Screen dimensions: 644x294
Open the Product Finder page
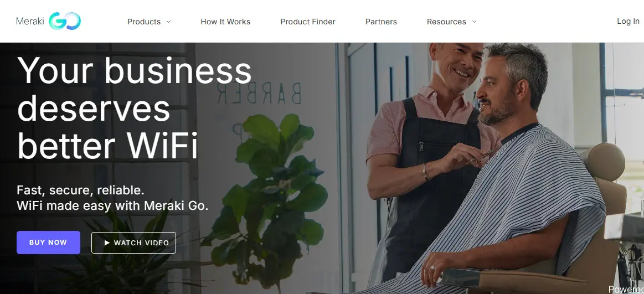[x=308, y=22]
